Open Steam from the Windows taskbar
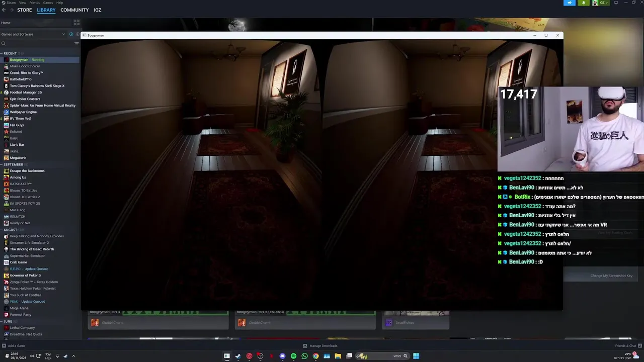This screenshot has height=362, width=644. [238, 356]
